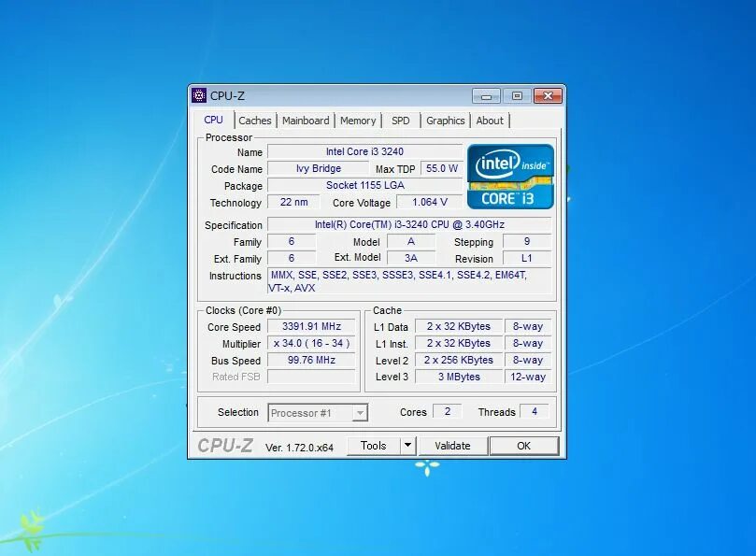Viewport: 756px width, 556px height.
Task: Click the Cores count field
Action: 448,411
